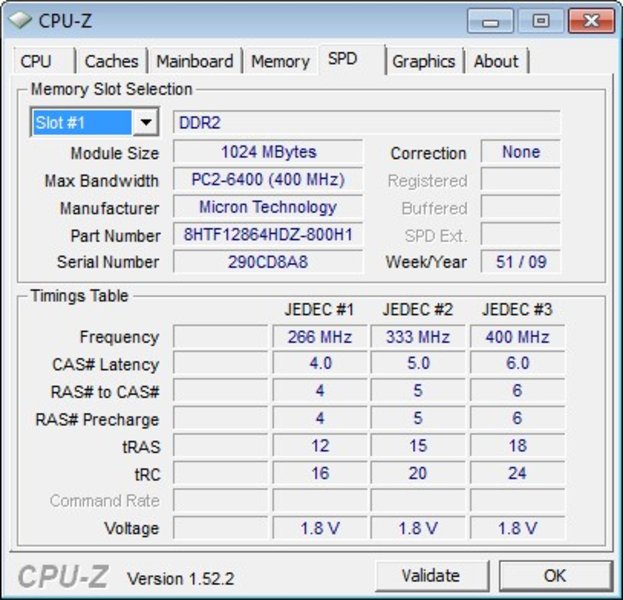Click tRAS value 15

pyautogui.click(x=418, y=445)
